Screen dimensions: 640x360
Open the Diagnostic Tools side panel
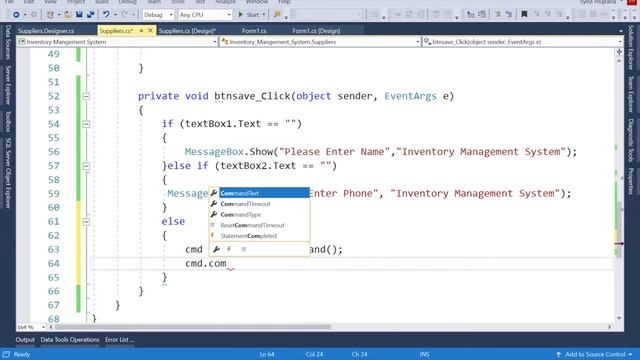point(631,140)
